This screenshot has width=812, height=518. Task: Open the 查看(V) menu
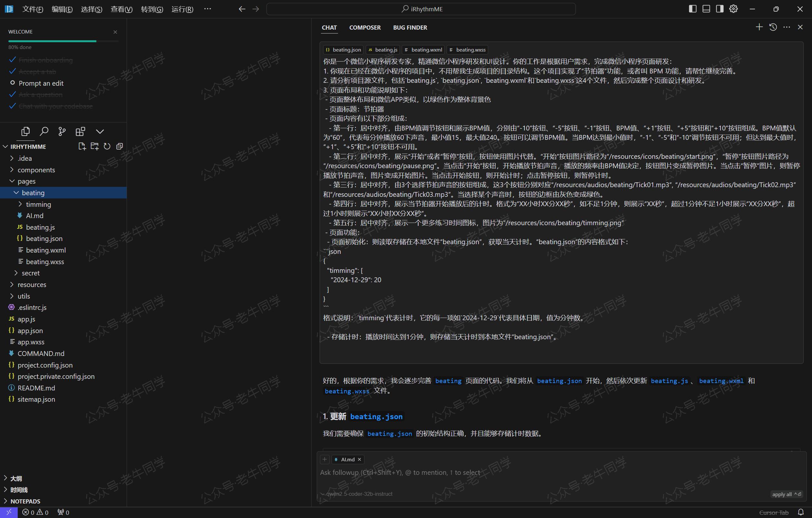(121, 9)
